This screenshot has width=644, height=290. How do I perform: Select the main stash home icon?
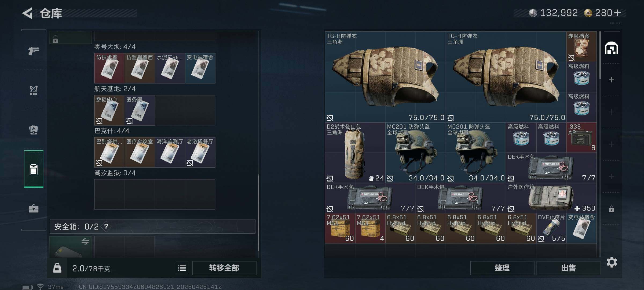(612, 48)
